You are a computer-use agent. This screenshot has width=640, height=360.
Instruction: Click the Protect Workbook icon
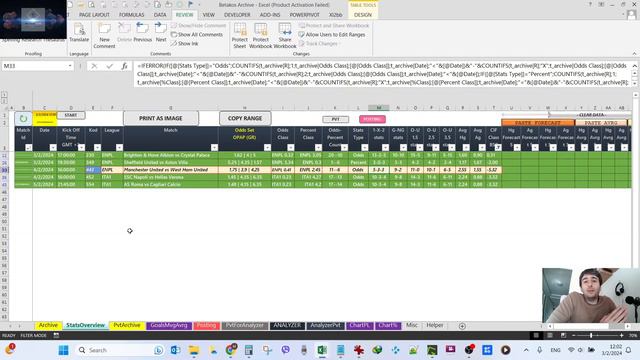[260, 36]
